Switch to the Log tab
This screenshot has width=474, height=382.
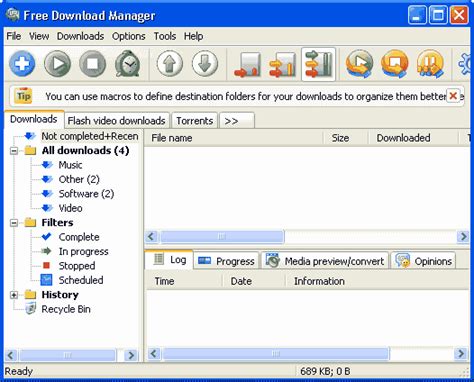(x=169, y=260)
